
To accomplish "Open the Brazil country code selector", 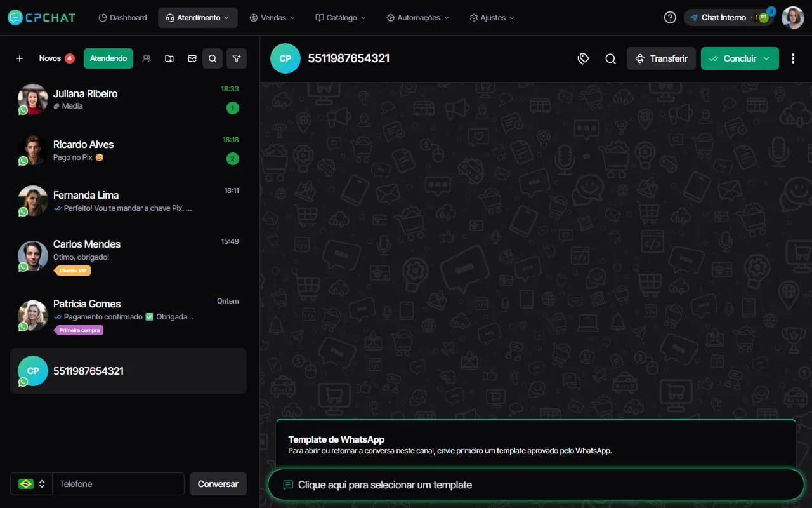I will 31,484.
